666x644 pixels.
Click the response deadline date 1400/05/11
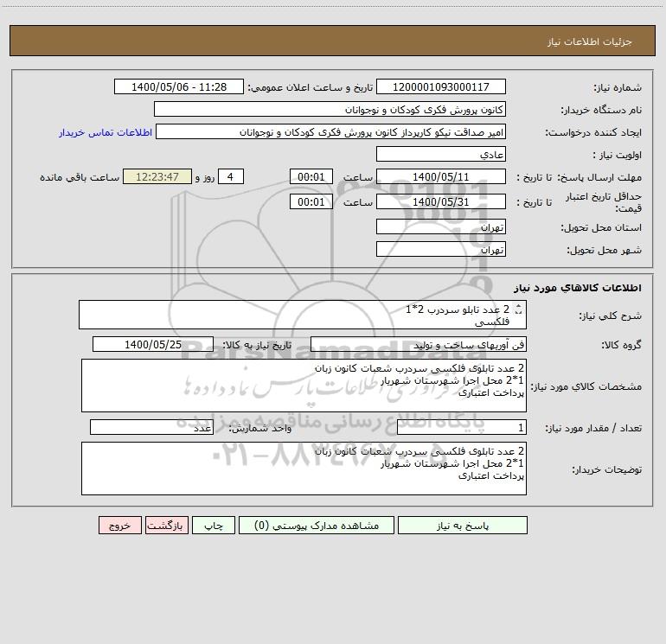coord(441,176)
